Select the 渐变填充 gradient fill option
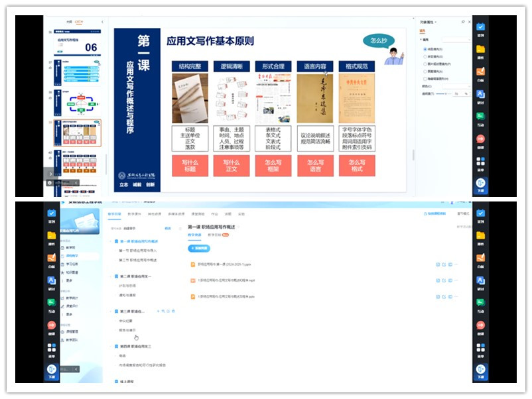The image size is (532, 399). tap(425, 57)
